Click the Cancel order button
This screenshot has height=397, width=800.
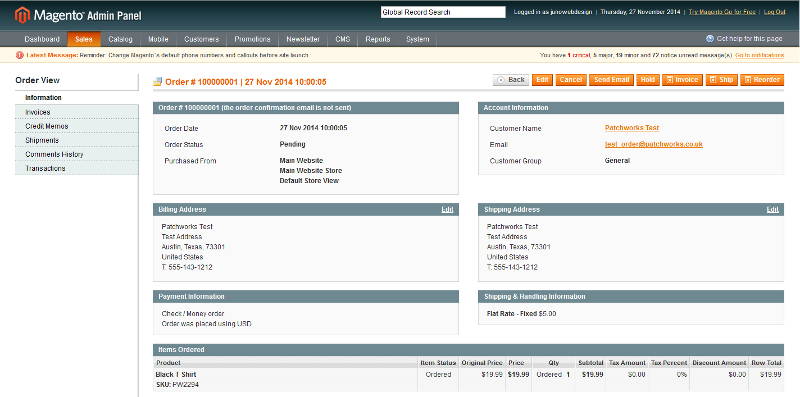coord(571,80)
